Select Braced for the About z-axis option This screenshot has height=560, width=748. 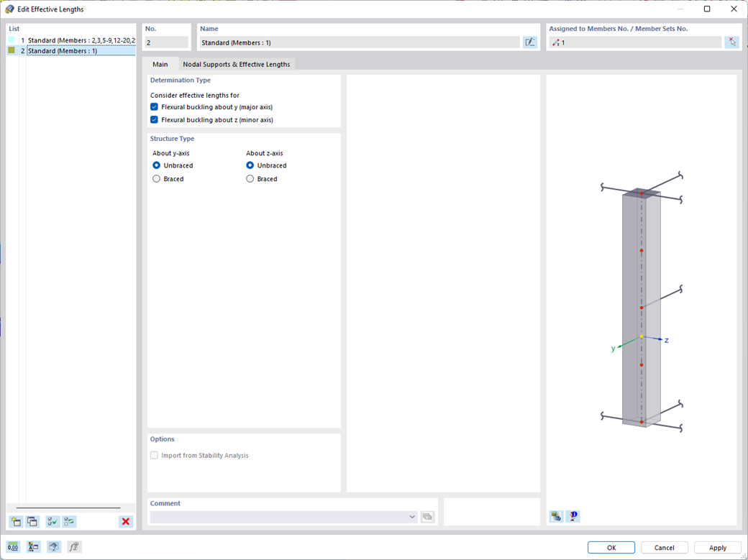250,178
